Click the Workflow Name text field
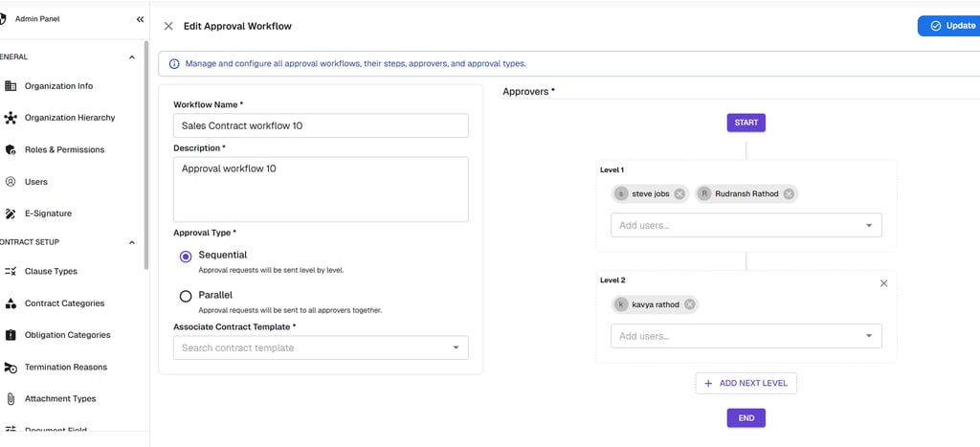Viewport: 980px width, 447px height. 321,125
